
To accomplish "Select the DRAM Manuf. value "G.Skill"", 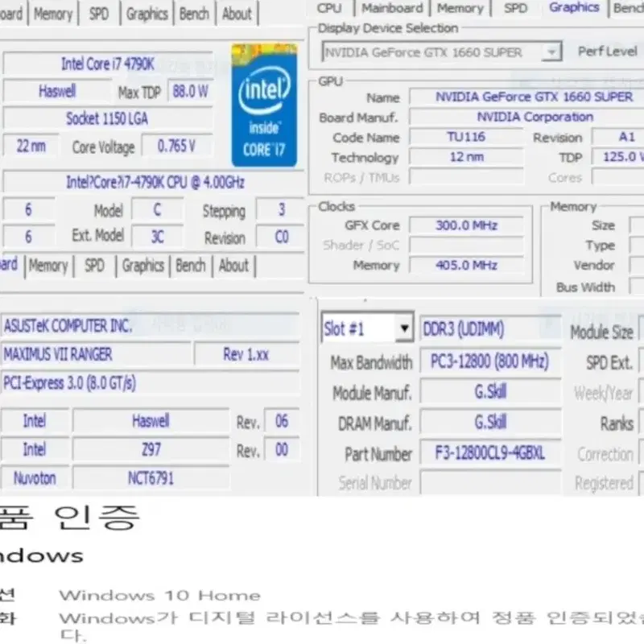I will pos(490,422).
